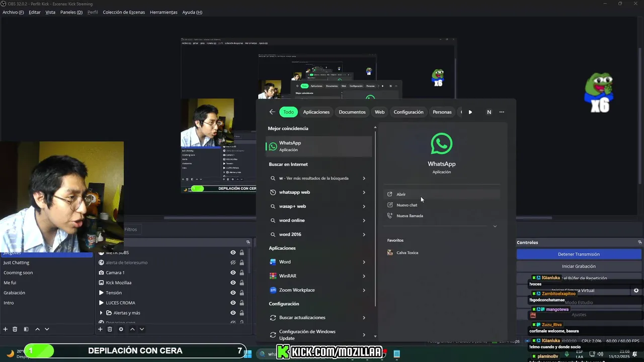Click the refresh icon beside Buscar actualizaciones

click(x=273, y=318)
